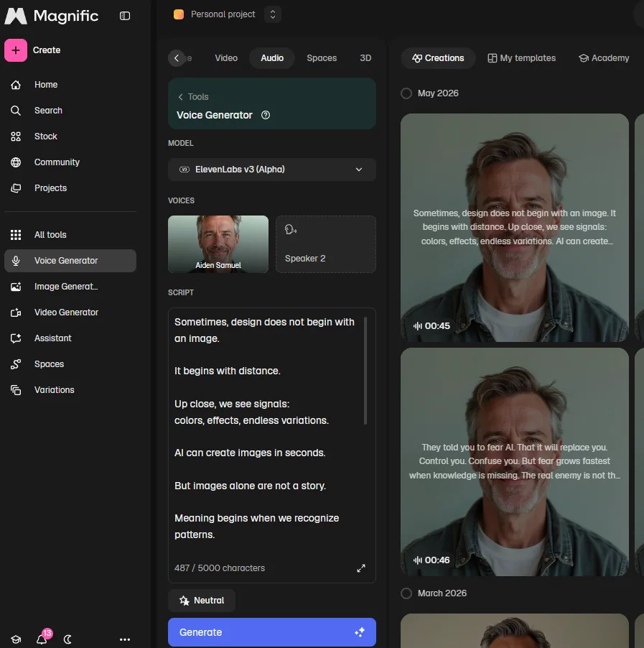This screenshot has width=644, height=648.
Task: Open Personal project switcher arrows
Action: pyautogui.click(x=273, y=14)
